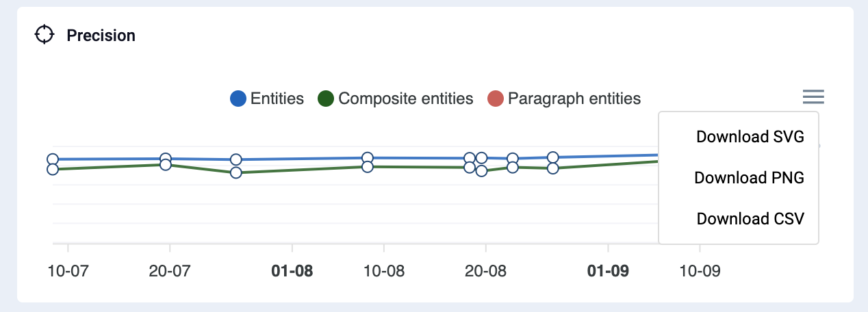Select Download SVG from menu
The width and height of the screenshot is (868, 312).
tap(750, 137)
